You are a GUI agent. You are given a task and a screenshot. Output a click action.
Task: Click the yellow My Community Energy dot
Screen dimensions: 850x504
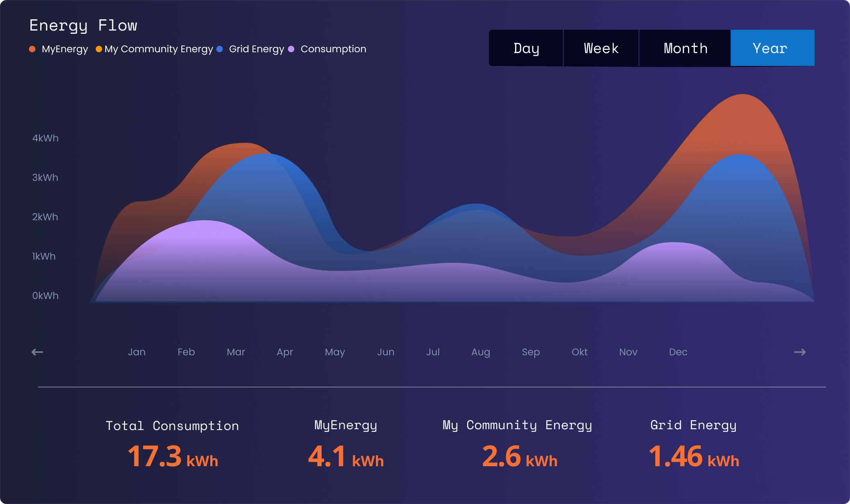(99, 49)
